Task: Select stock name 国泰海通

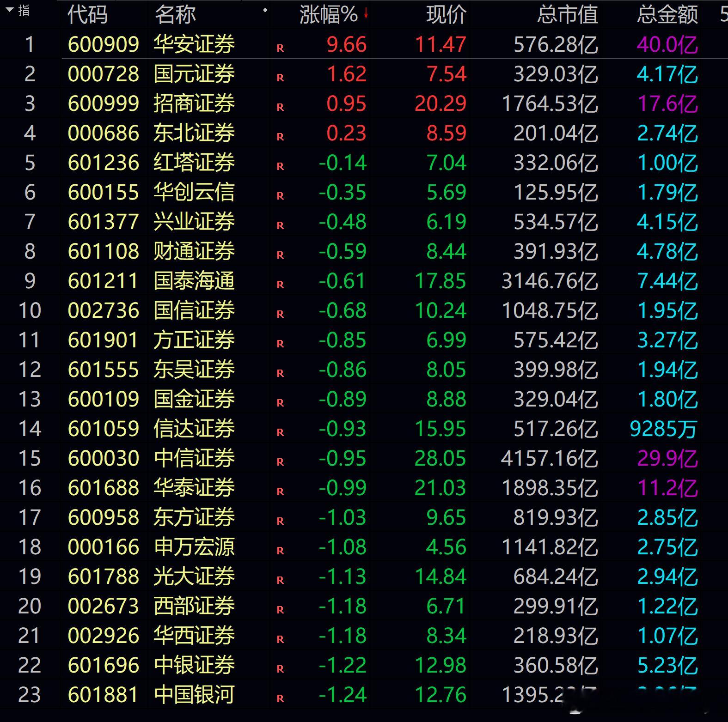Action: click(x=194, y=281)
